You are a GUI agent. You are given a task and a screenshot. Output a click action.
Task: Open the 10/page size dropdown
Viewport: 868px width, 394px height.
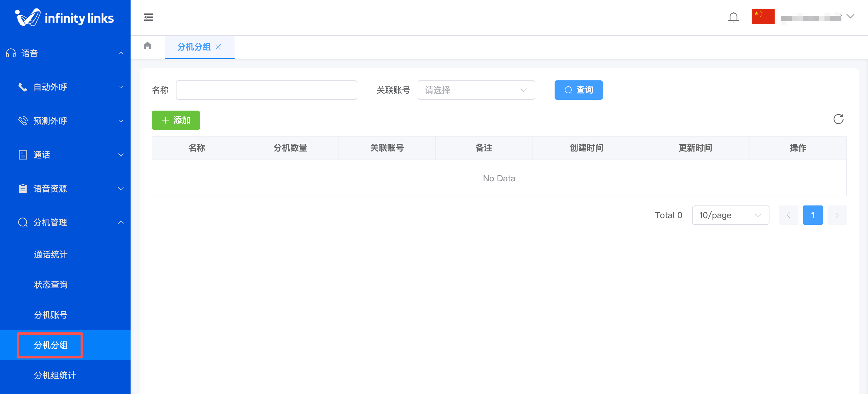pos(730,215)
